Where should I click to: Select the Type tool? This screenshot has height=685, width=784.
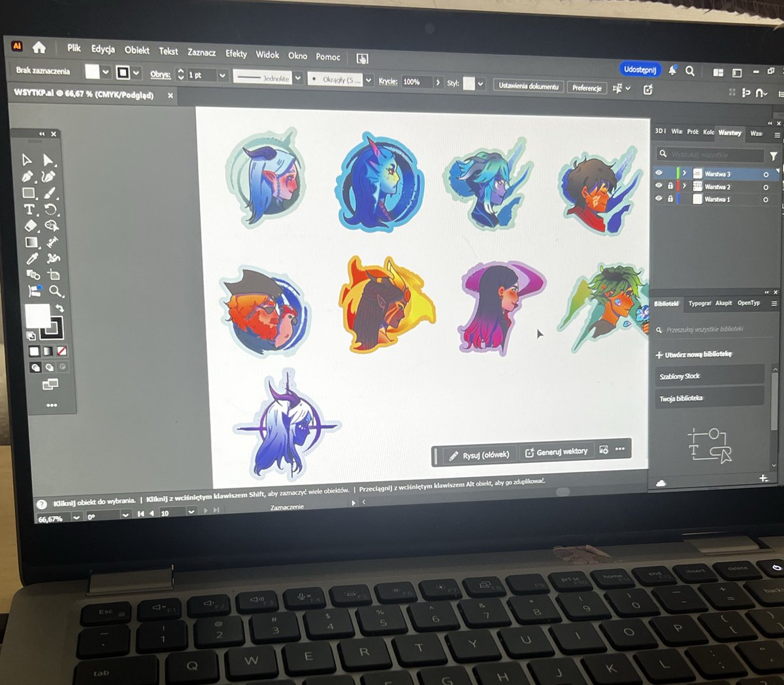[29, 209]
